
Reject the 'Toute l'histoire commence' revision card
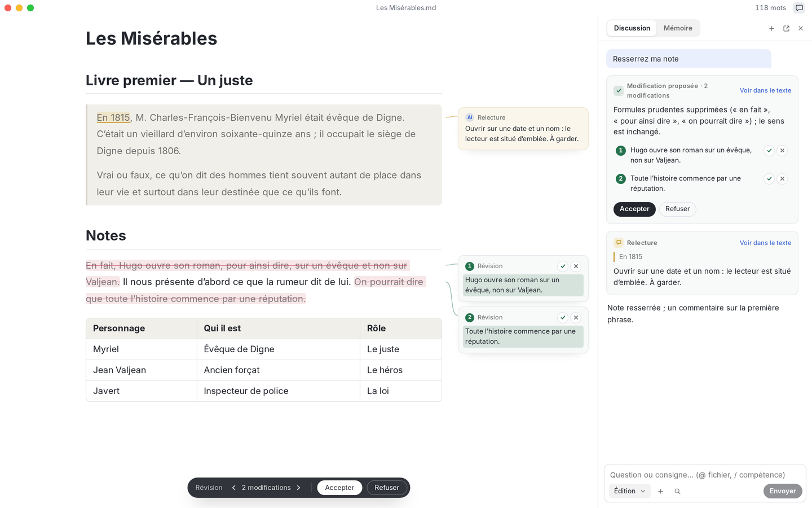tap(576, 318)
